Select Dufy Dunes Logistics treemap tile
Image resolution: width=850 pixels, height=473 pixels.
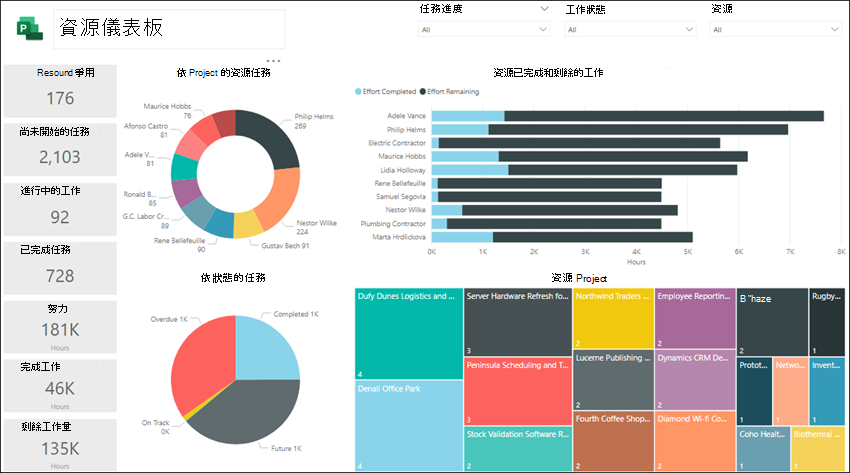[x=409, y=334]
